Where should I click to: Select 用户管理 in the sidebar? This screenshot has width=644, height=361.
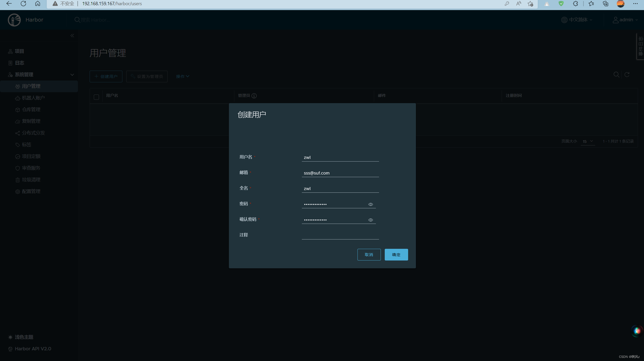tap(39, 86)
